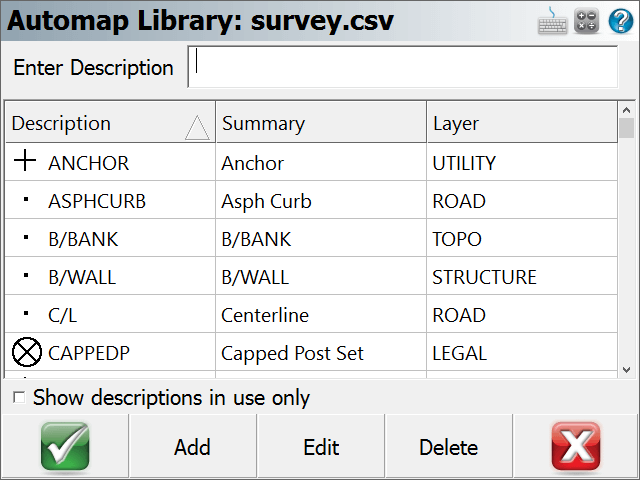Click the vertical scrollbar thumb

click(627, 128)
